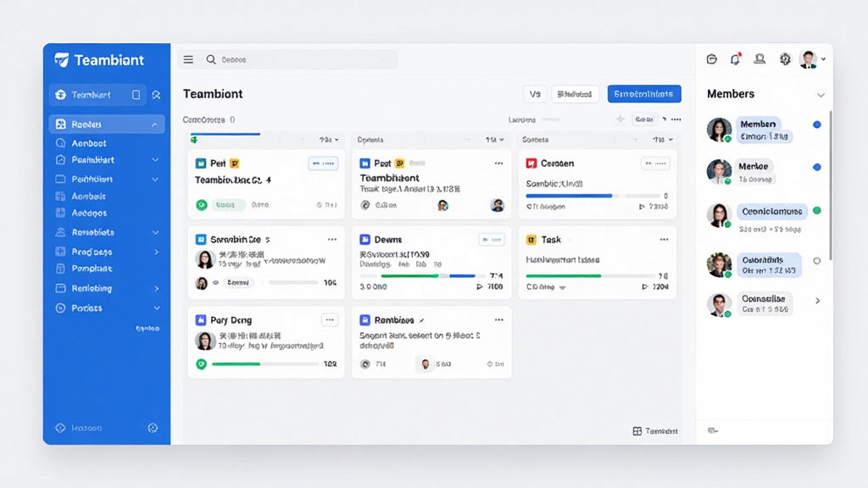Viewport: 868px width, 488px height.
Task: Click the tag button on first Pet card
Action: 323,164
